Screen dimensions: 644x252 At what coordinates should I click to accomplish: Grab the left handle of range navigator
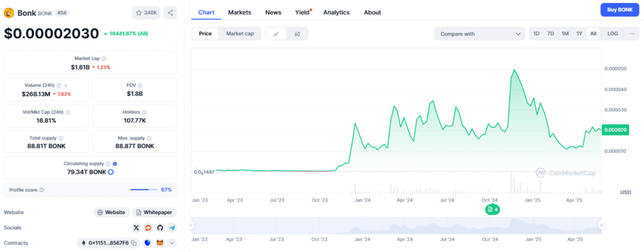click(x=191, y=225)
